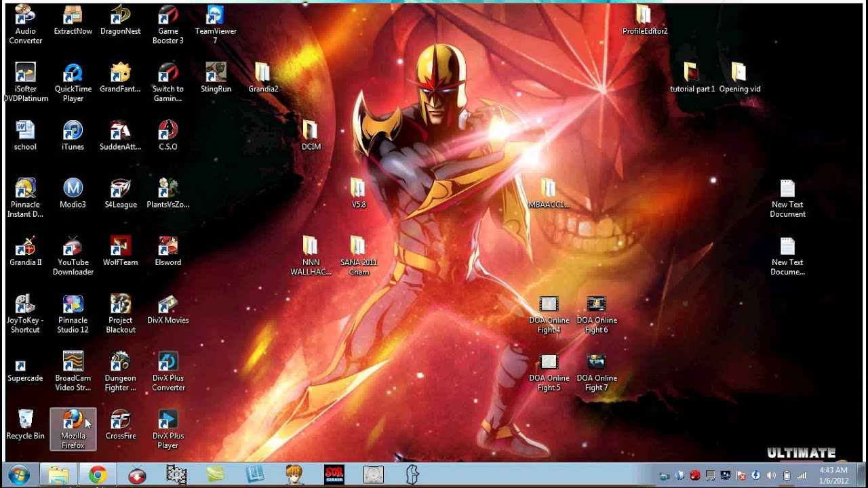Check the battery status tray icon
Viewport: 868px width, 488px height.
click(x=787, y=475)
